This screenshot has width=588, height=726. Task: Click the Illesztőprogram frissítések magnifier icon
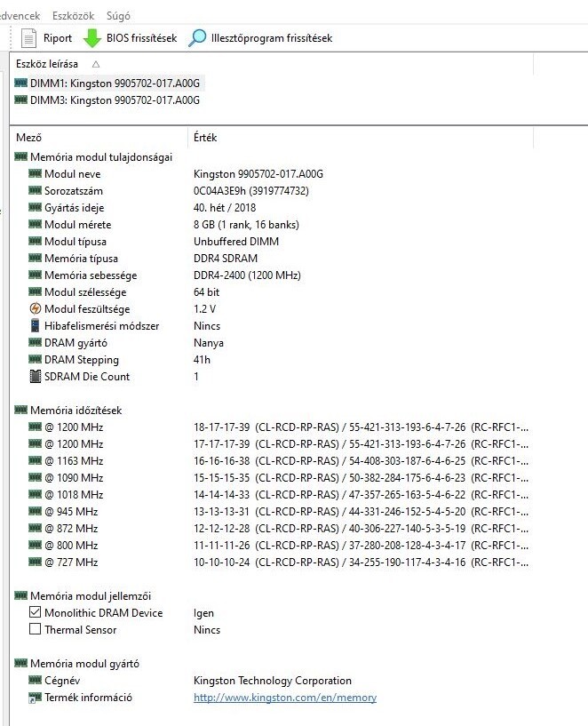pos(197,38)
